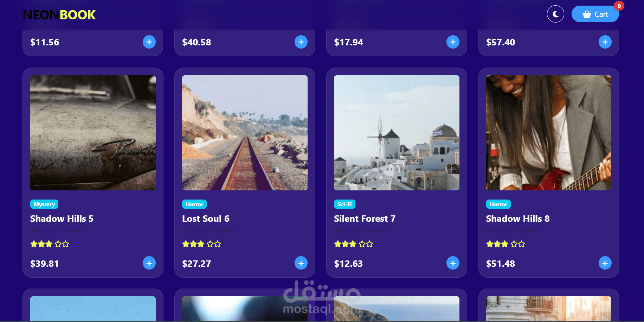Select the Mystery tag on Shadow Hills 5

[x=44, y=204]
